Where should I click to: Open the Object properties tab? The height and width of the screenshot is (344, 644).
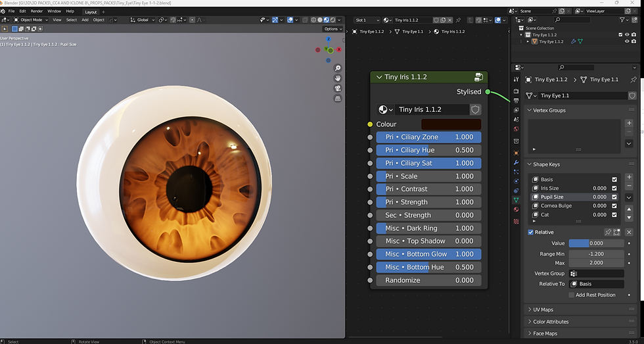(x=517, y=153)
